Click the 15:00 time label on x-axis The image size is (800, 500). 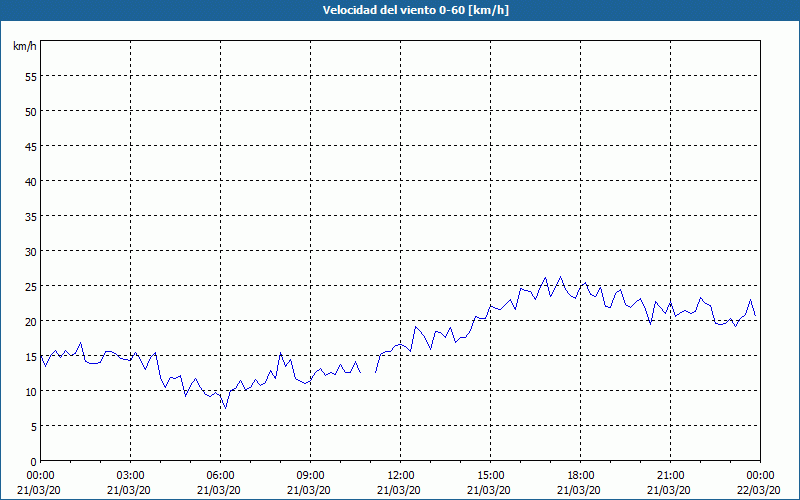[x=490, y=476]
